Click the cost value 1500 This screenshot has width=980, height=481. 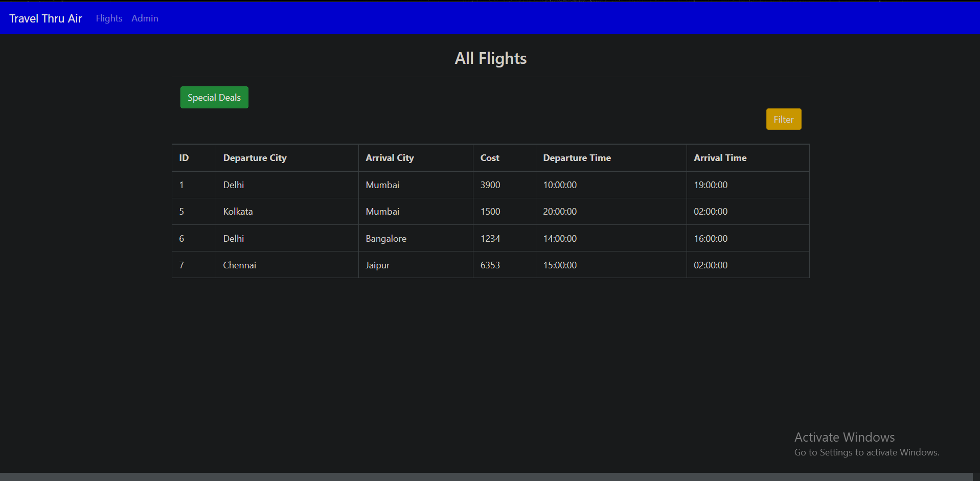504,212
